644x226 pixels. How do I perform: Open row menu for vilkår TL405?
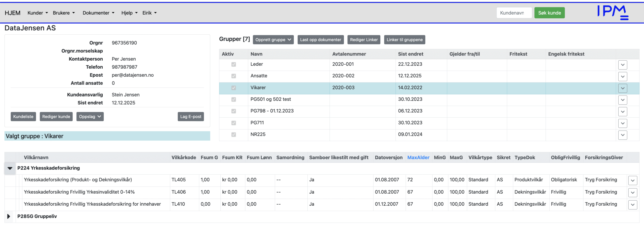click(x=632, y=180)
